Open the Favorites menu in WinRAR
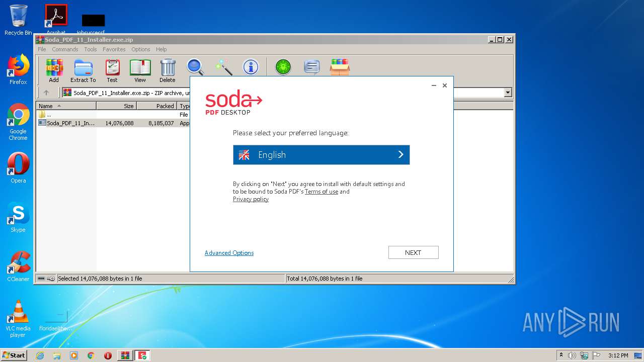The height and width of the screenshot is (362, 644). coord(114,49)
